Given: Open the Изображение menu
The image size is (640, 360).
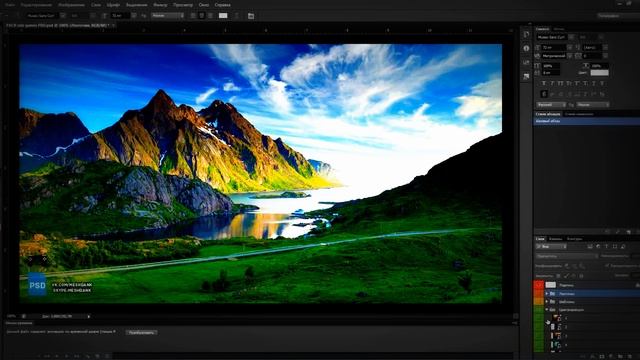Looking at the screenshot, I should click(71, 5).
